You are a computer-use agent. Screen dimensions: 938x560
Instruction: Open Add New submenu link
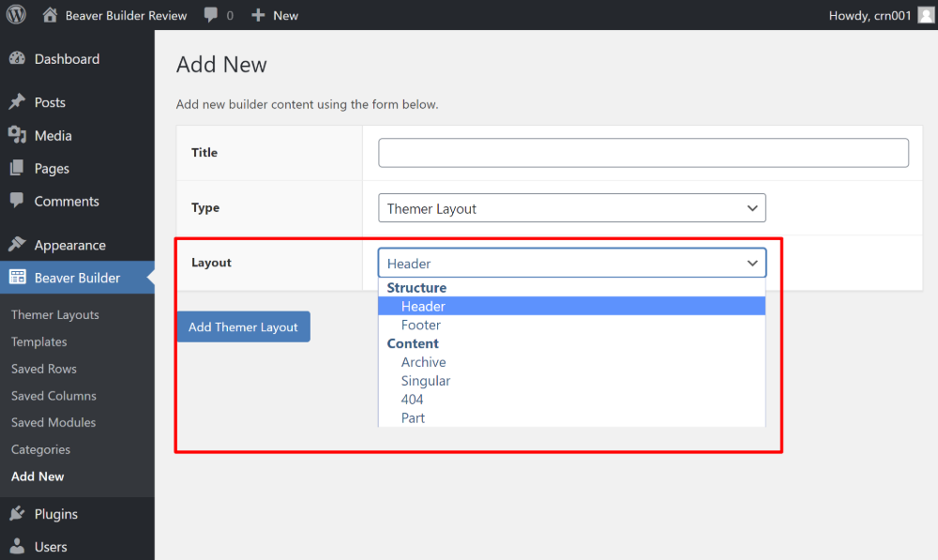[x=38, y=477]
